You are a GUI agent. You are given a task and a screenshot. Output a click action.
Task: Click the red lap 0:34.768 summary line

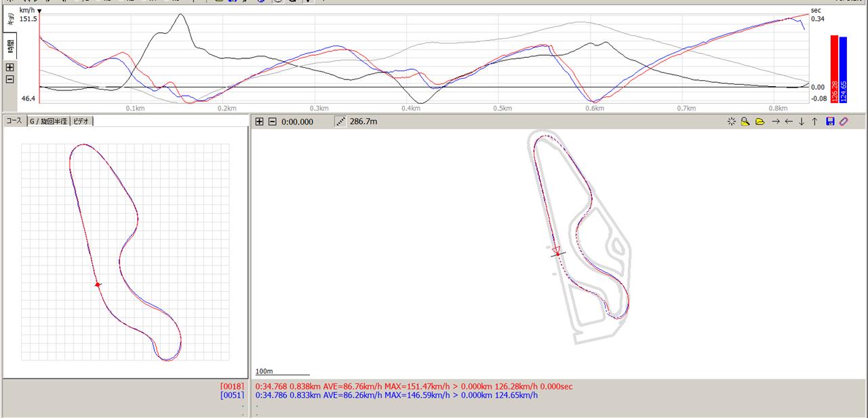coord(414,387)
